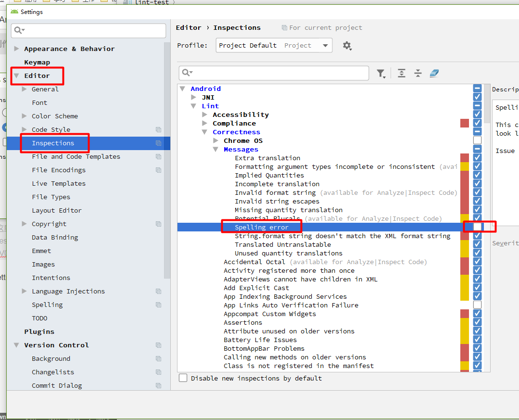Open the Profile dropdown Project Default
519x420 pixels.
click(274, 45)
